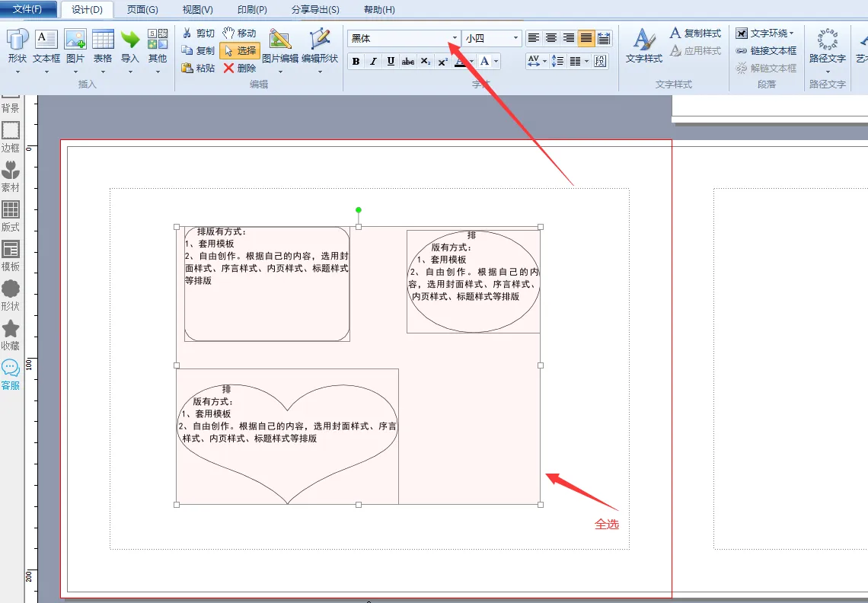Open the 文件(F) file menu
The width and height of the screenshot is (868, 603).
[28, 10]
